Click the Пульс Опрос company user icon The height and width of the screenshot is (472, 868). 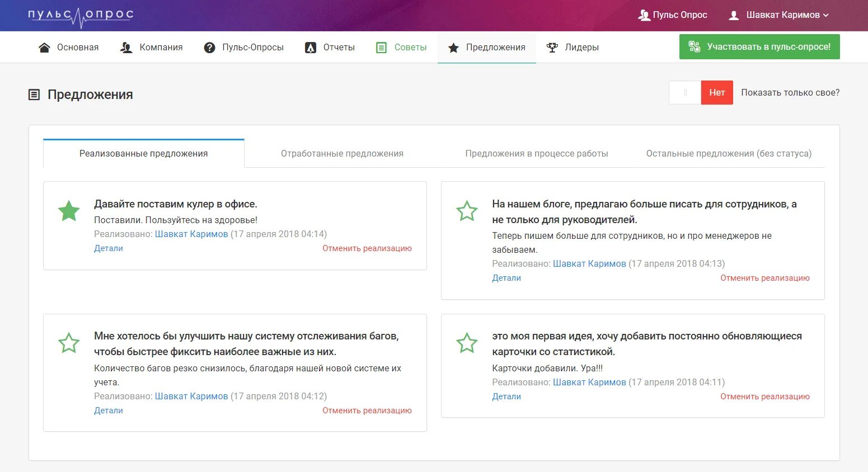[x=644, y=15]
